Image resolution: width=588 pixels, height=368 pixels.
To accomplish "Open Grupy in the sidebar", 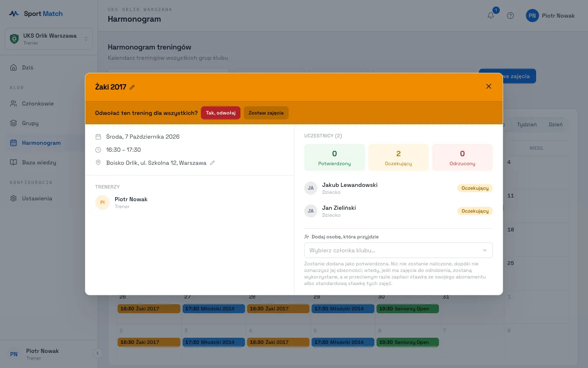I will [49, 123].
